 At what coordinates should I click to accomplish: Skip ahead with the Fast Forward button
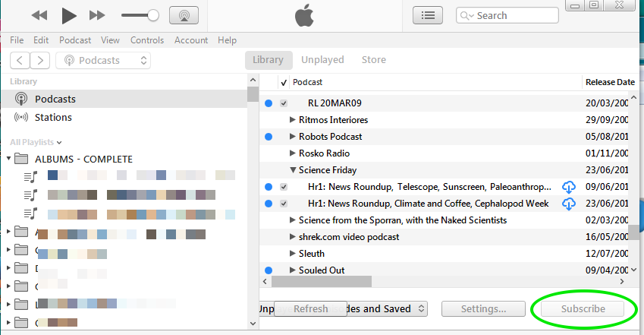point(97,16)
